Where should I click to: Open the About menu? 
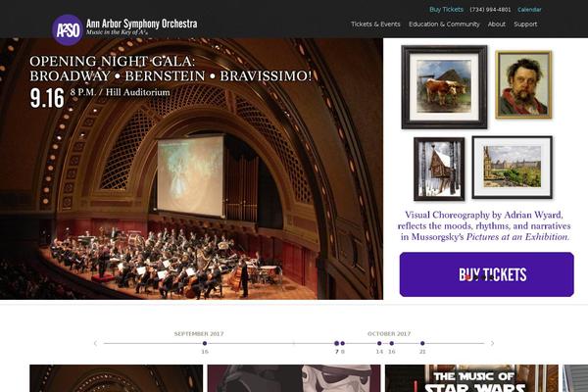pyautogui.click(x=497, y=24)
